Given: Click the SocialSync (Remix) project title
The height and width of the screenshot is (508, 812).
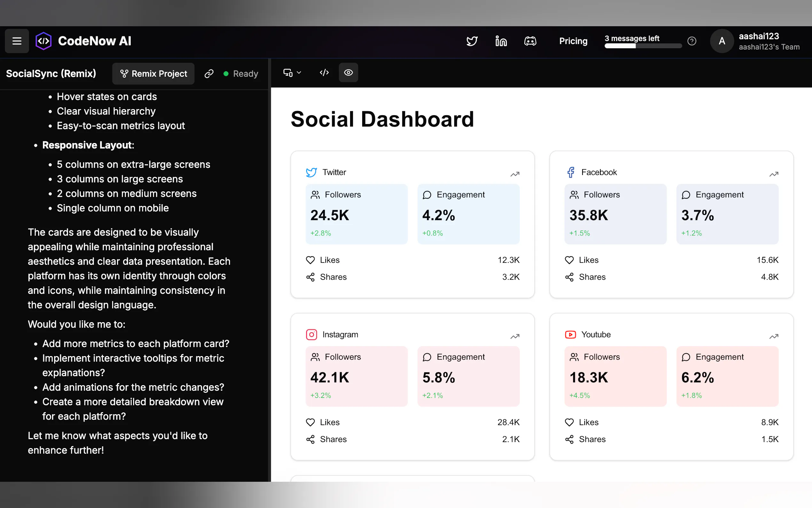Looking at the screenshot, I should [51, 74].
